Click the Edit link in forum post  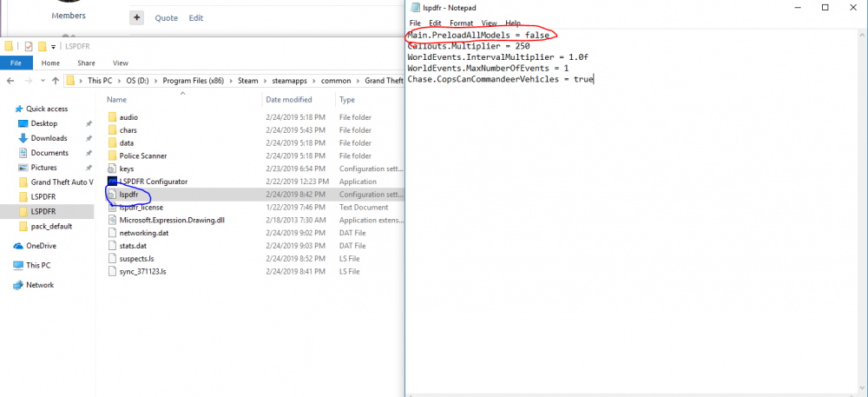tap(196, 18)
